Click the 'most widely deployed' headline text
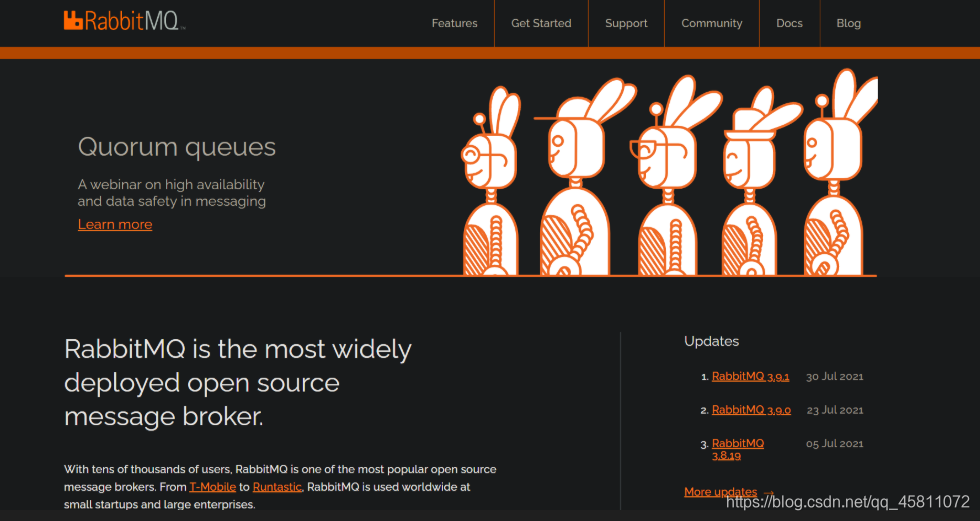Screen dimensions: 980x521 (238, 382)
